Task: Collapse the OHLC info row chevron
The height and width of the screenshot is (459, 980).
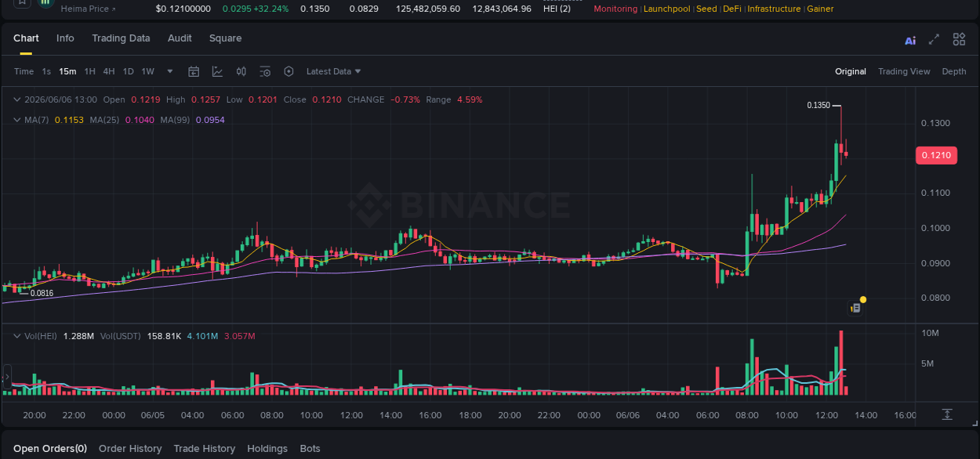Action: (x=18, y=99)
